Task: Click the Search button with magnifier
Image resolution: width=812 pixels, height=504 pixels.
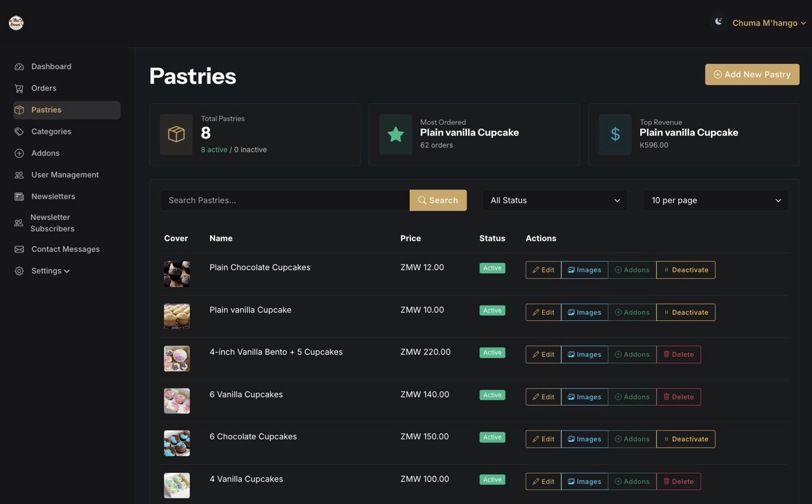Action: click(438, 200)
